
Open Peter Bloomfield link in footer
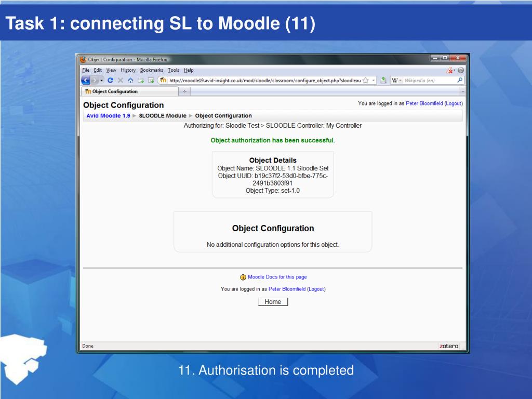click(x=287, y=289)
